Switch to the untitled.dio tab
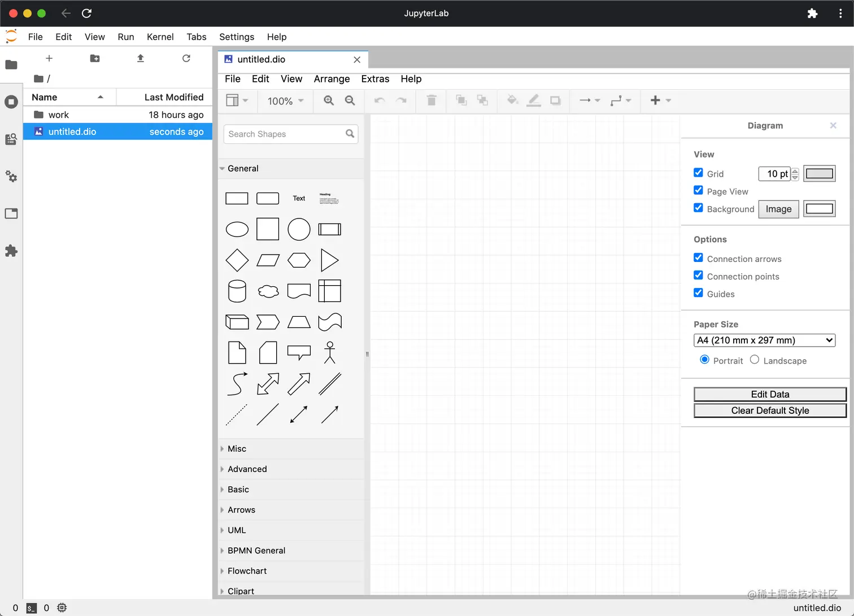 click(293, 59)
